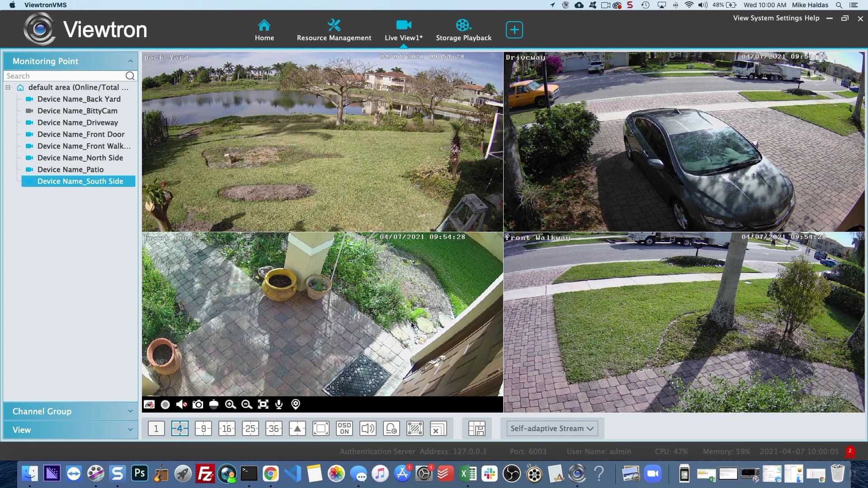This screenshot has width=868, height=488.
Task: Click the audio/speaker toggle icon
Action: (x=181, y=404)
